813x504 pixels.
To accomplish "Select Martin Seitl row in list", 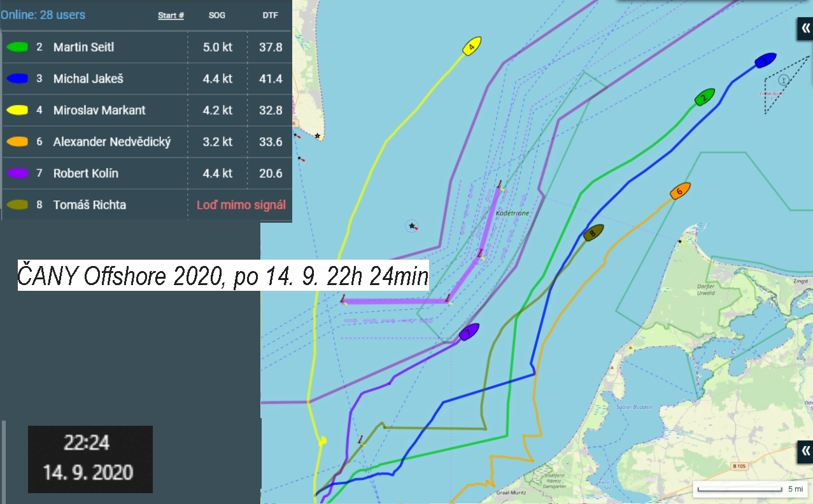I will point(147,47).
